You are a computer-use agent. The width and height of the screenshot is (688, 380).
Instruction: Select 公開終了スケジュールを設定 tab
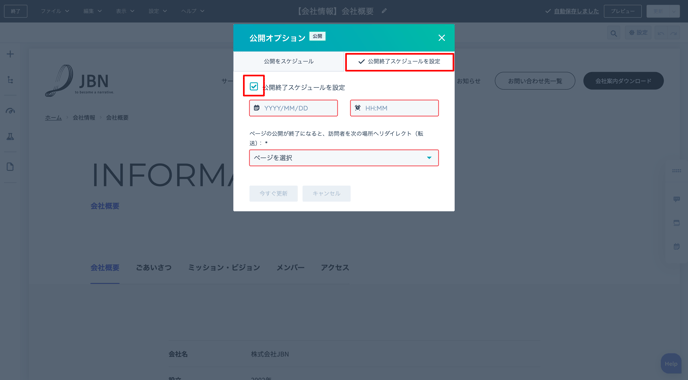(x=399, y=61)
